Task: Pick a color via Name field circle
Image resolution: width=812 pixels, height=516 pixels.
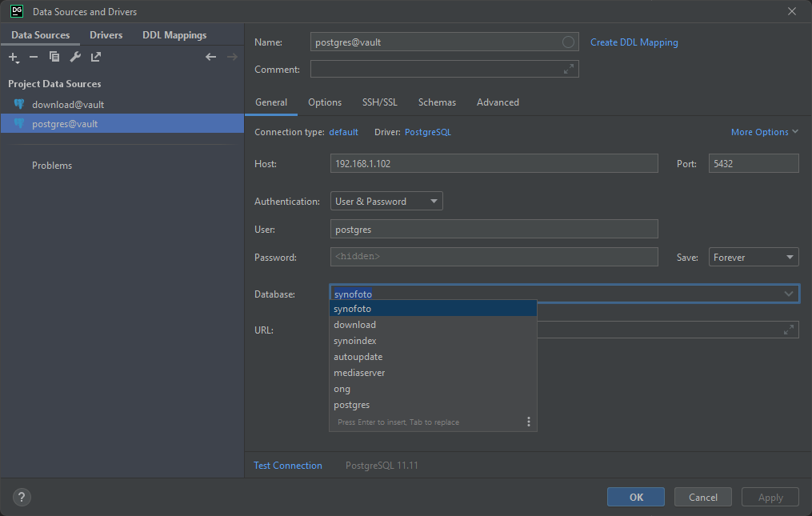Action: tap(568, 42)
